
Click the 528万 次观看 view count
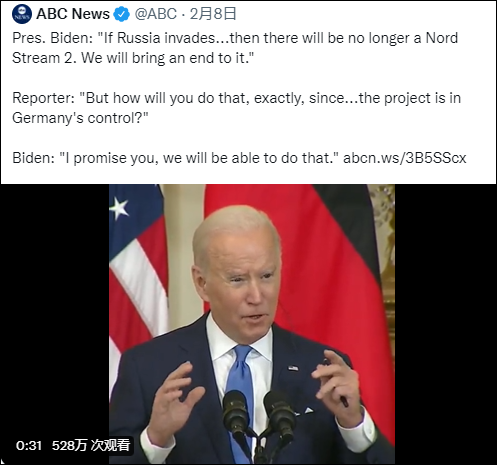[x=91, y=445]
